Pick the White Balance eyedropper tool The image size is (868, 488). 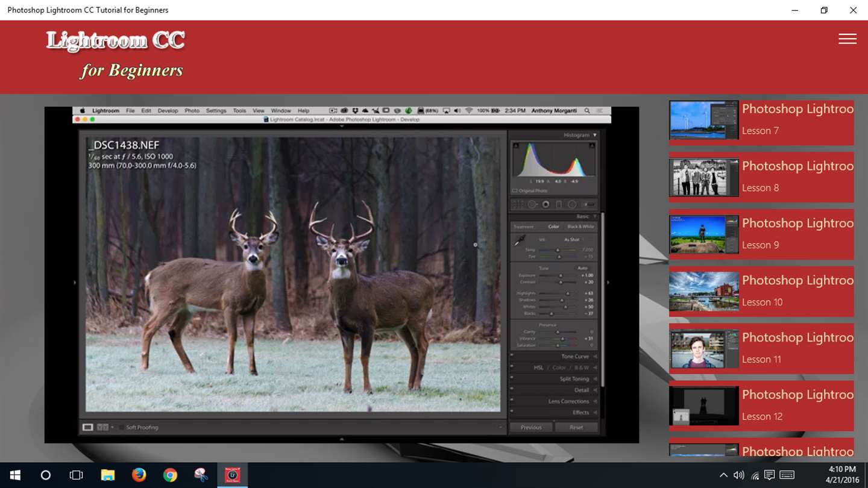click(x=520, y=240)
